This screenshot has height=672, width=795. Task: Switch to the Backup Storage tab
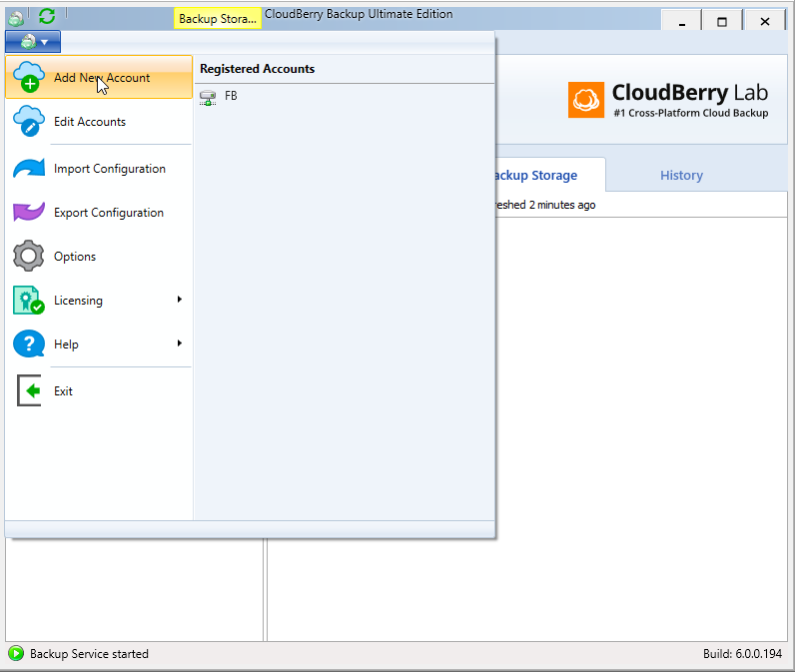click(549, 176)
